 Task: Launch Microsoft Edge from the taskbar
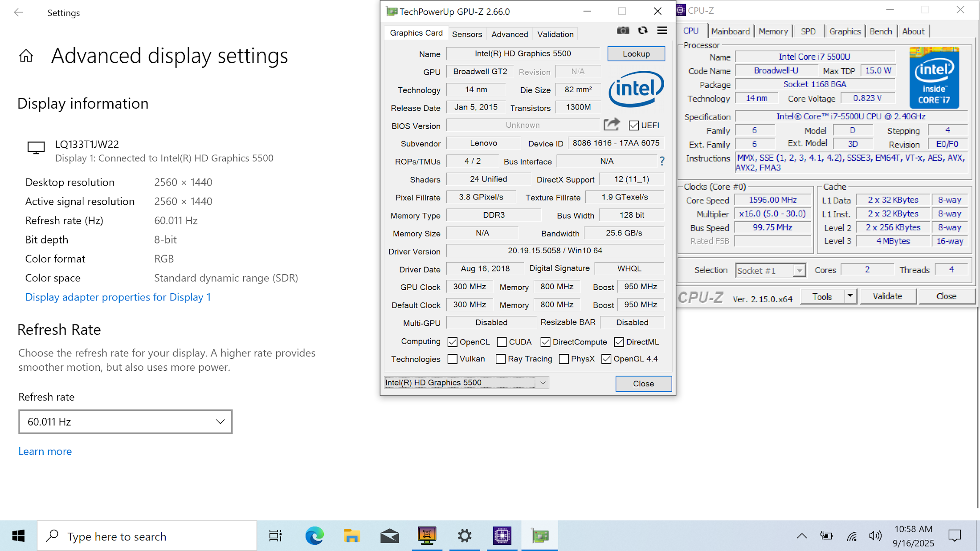point(314,536)
